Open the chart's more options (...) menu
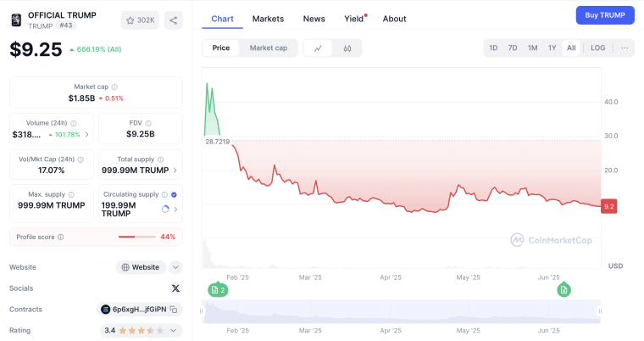Screen dimensions: 644x341 click(x=625, y=48)
